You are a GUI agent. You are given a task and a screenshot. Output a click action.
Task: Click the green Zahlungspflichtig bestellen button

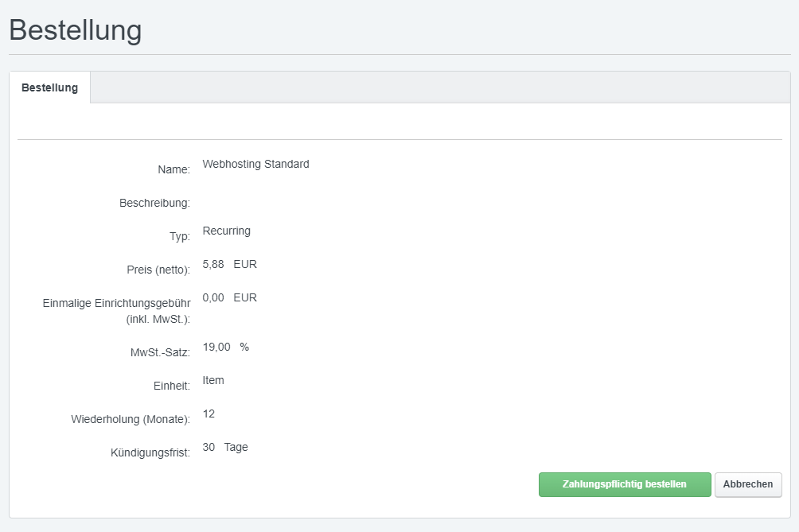[x=625, y=484]
